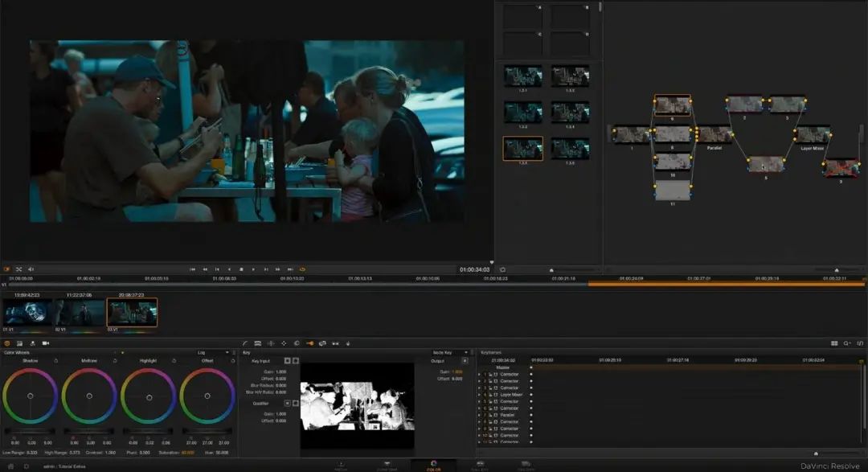This screenshot has height=472, width=868.
Task: Switch to the Color page tab
Action: 433,466
